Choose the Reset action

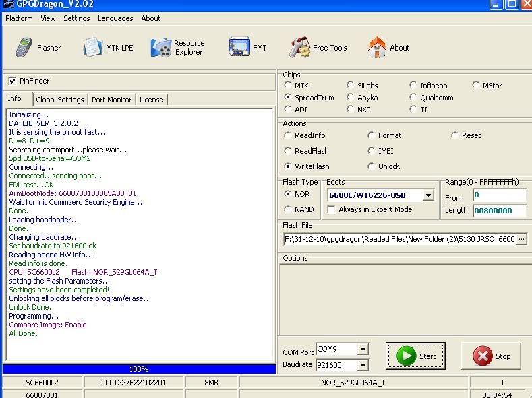454,135
